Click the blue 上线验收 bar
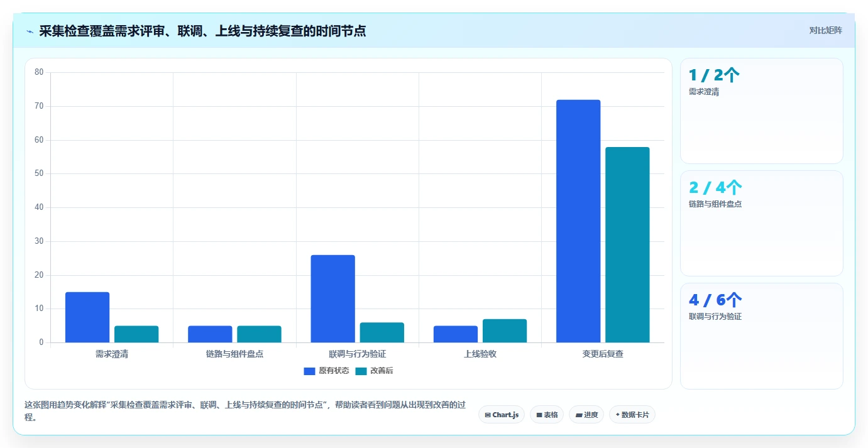Viewport: 868px width, 448px height. (456, 334)
